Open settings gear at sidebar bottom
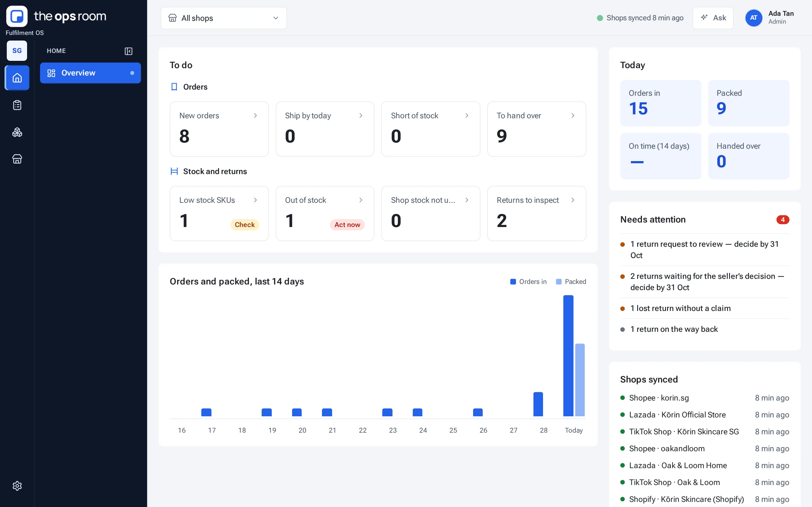This screenshot has height=507, width=812. [17, 486]
